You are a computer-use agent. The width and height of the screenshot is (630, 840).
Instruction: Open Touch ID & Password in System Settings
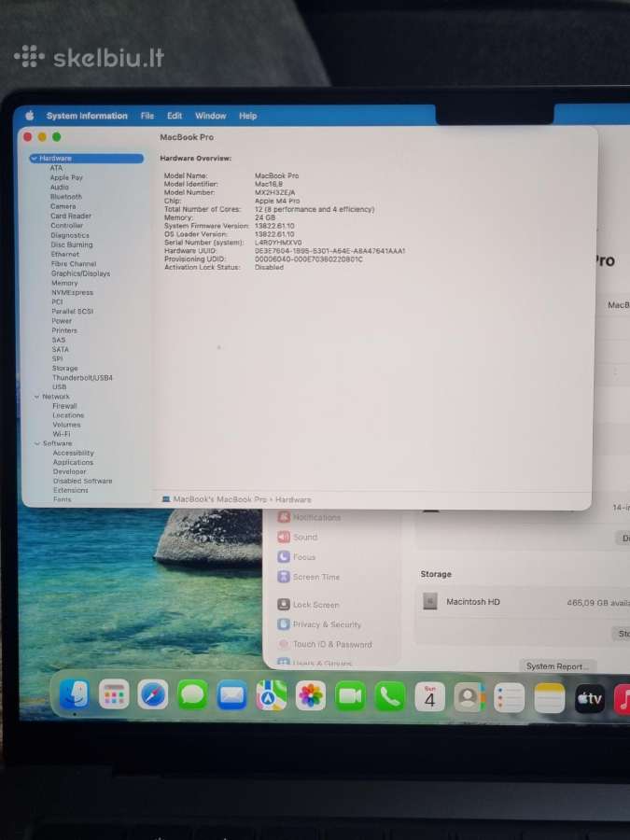pyautogui.click(x=325, y=644)
